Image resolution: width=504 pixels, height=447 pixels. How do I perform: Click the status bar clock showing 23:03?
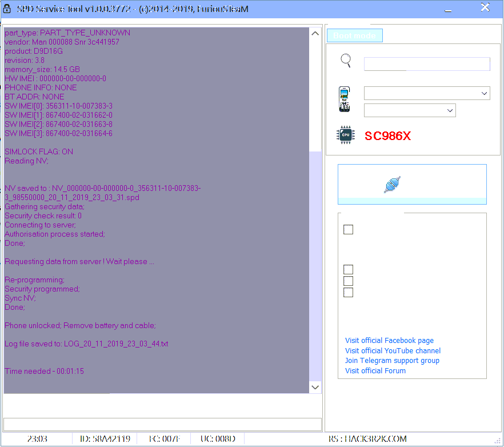click(x=37, y=439)
